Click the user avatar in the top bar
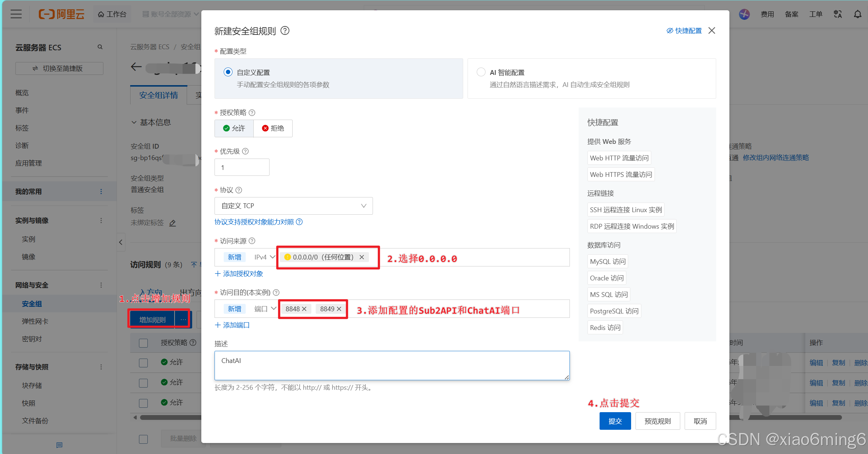The height and width of the screenshot is (454, 868). click(x=744, y=14)
